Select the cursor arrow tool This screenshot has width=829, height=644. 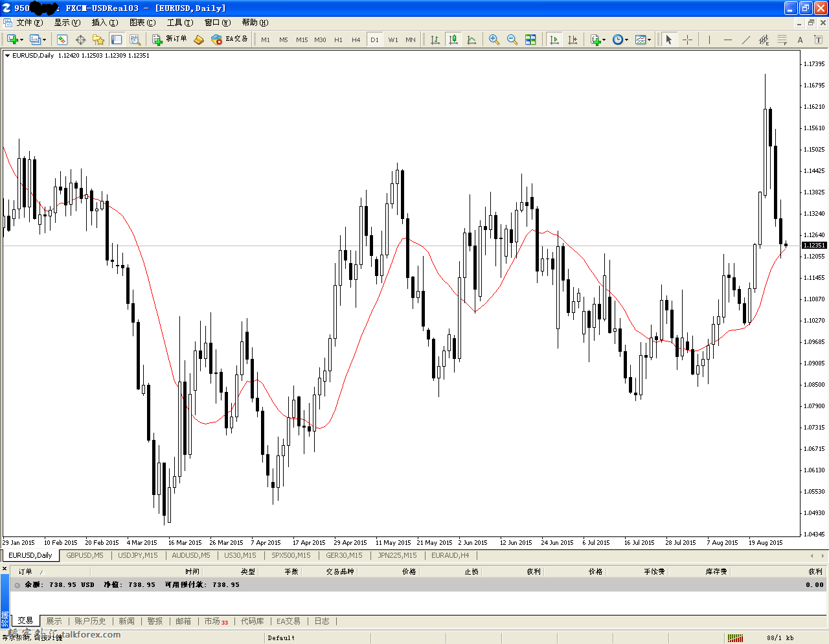click(x=669, y=40)
